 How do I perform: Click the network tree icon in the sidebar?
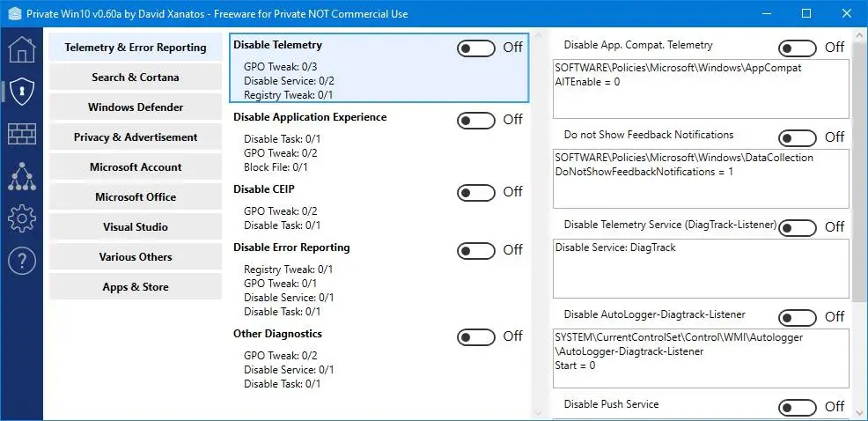pyautogui.click(x=21, y=176)
